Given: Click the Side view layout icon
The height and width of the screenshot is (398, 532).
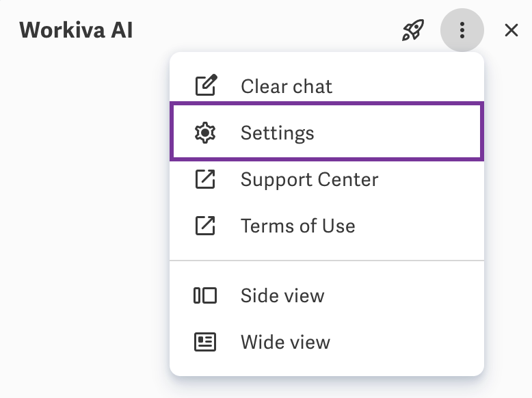Looking at the screenshot, I should point(205,295).
